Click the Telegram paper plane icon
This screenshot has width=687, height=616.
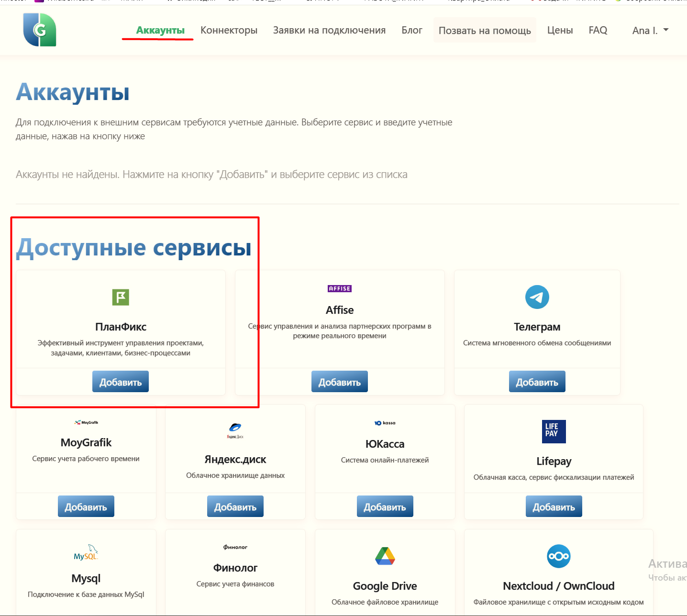537,297
